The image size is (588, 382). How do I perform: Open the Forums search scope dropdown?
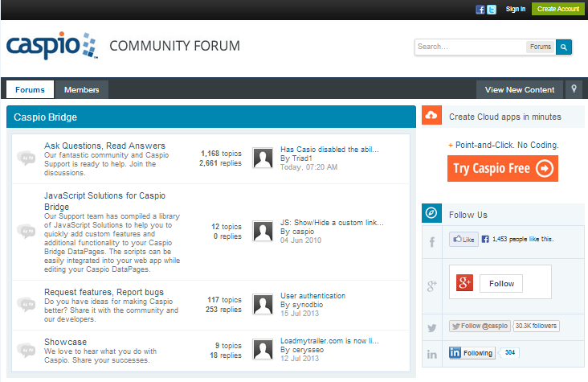coord(541,47)
